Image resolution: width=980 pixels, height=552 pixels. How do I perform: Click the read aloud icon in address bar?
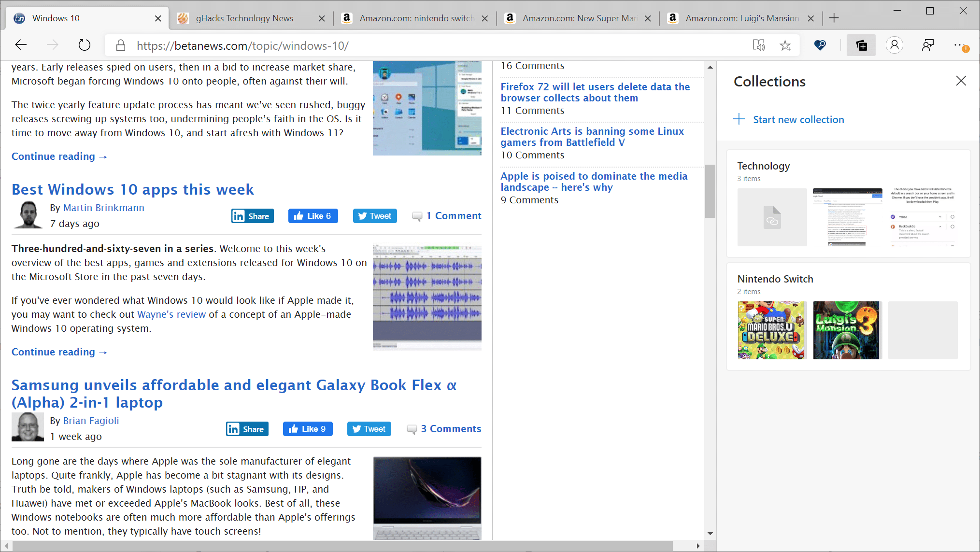click(759, 45)
